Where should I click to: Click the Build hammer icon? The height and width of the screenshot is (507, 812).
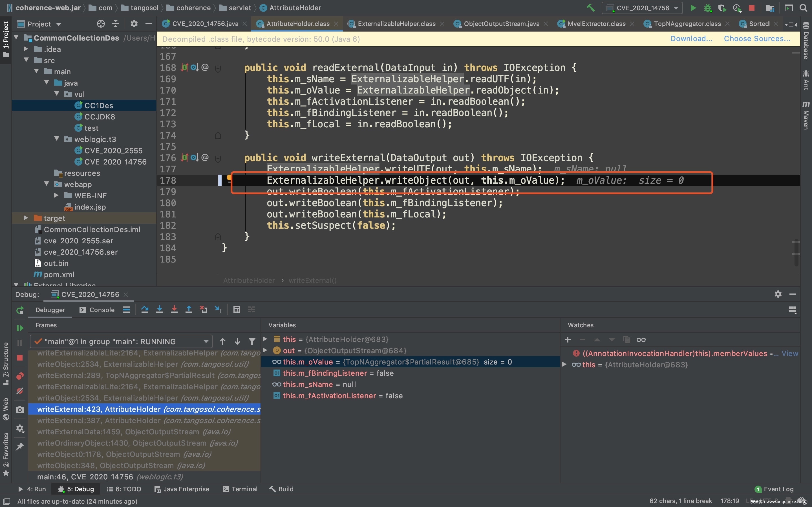[x=591, y=8]
